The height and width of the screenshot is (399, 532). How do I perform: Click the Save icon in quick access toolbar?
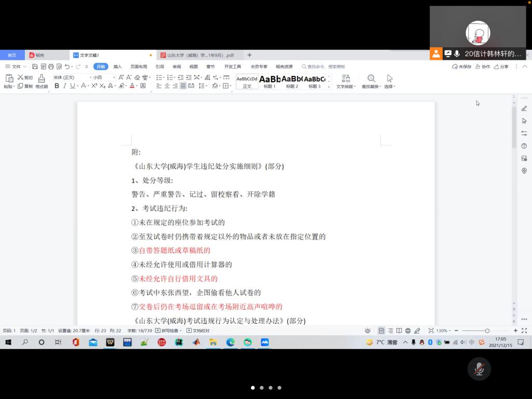35,66
